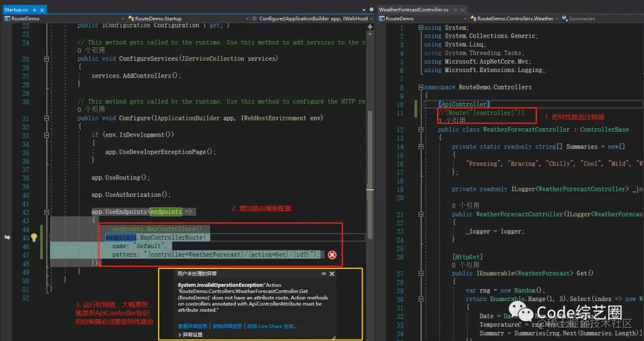Image resolution: width=644 pixels, height=341 pixels.
Task: Collapse the Configure method at line 31
Action: [47, 118]
